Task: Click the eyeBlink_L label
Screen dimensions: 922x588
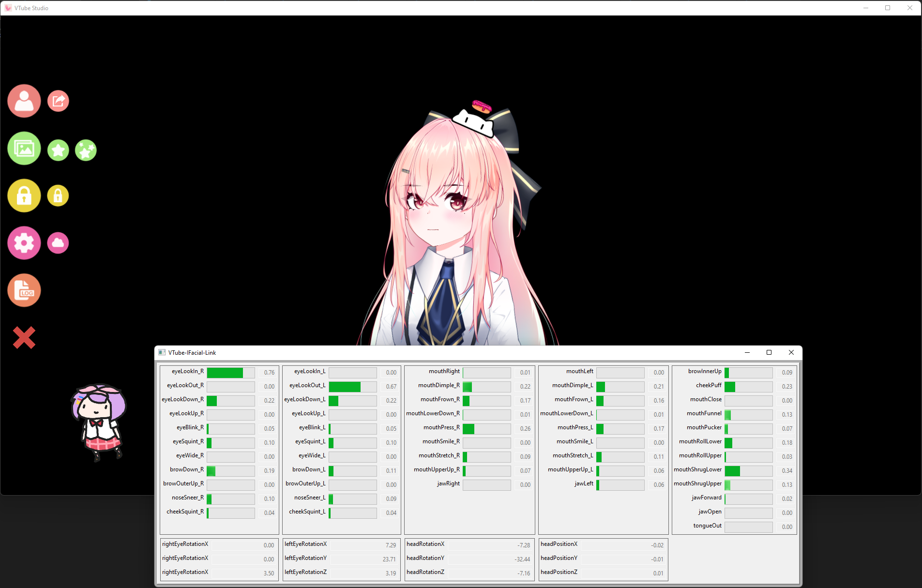Action: click(312, 427)
